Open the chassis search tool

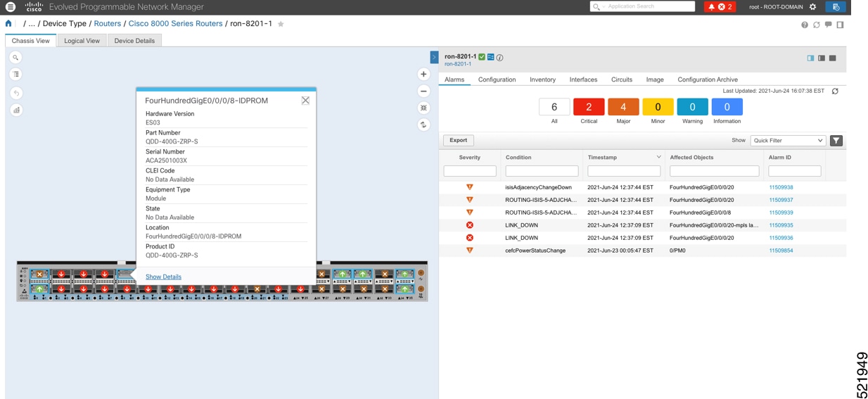click(x=15, y=58)
